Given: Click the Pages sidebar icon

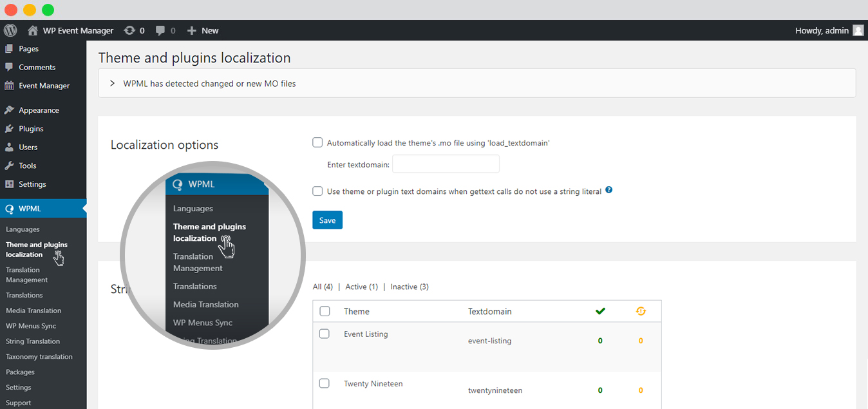Looking at the screenshot, I should coord(9,48).
